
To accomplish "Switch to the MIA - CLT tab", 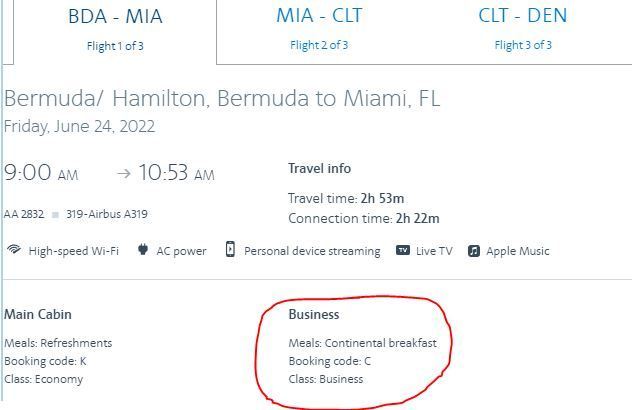I will [x=319, y=16].
